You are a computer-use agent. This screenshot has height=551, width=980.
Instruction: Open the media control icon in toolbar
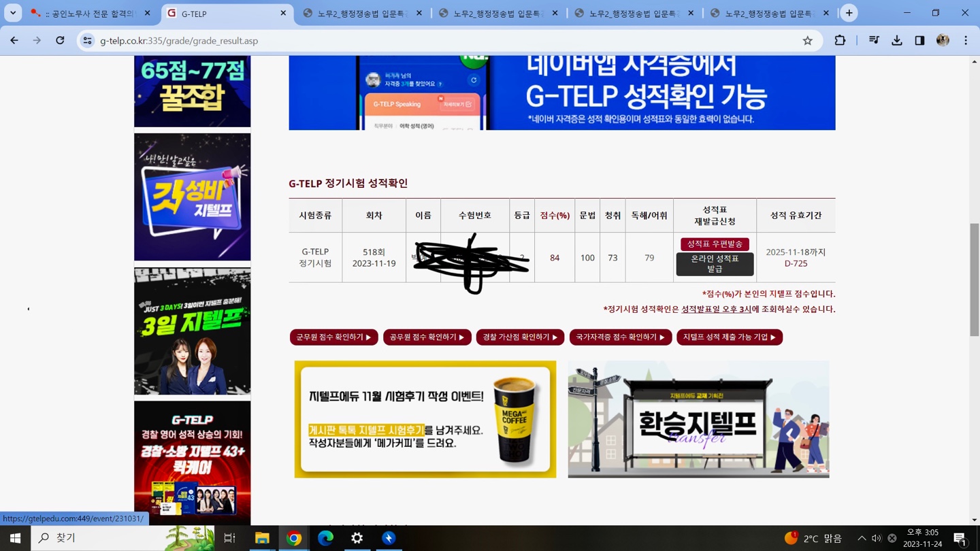point(874,41)
